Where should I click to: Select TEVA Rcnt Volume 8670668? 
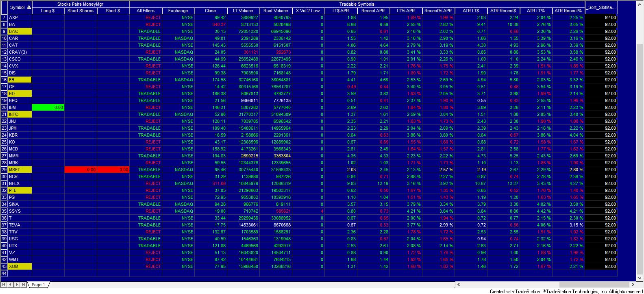coord(276,225)
